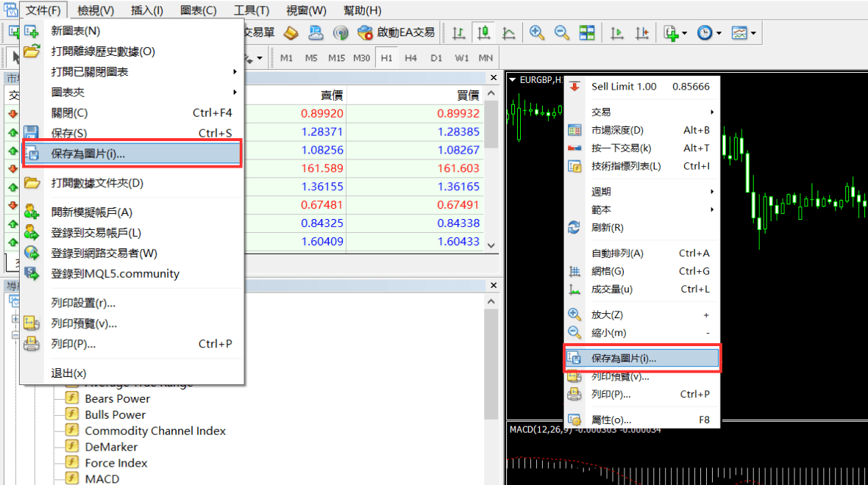Image resolution: width=868 pixels, height=485 pixels.
Task: Select the line chart toolbar icon
Action: [x=508, y=33]
